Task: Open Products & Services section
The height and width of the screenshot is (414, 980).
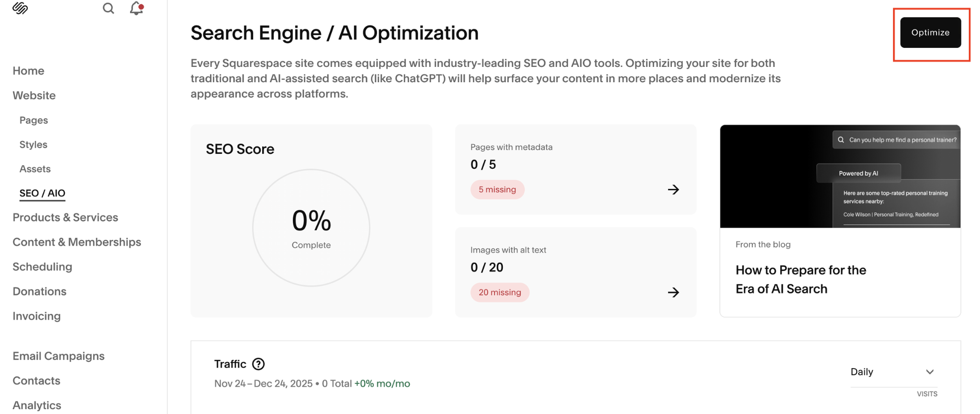Action: (65, 218)
